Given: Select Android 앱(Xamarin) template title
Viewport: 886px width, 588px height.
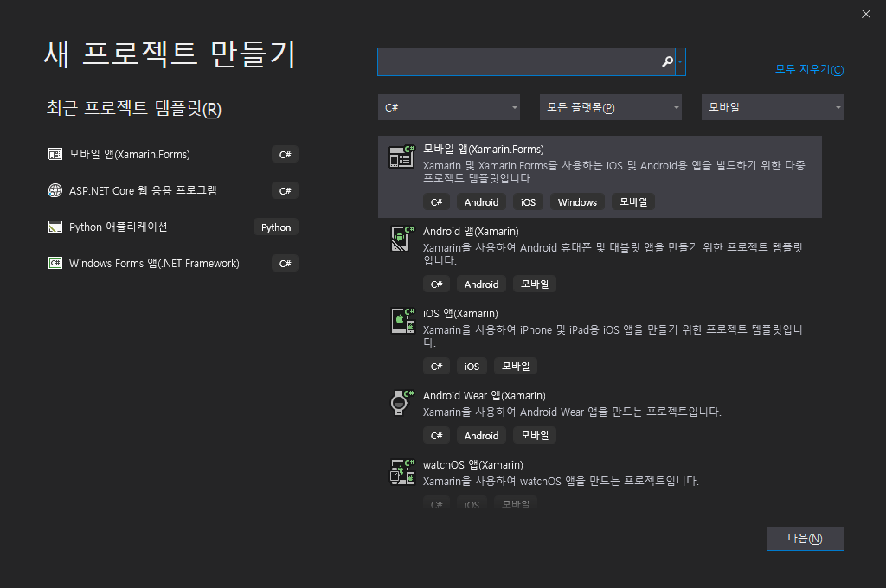Looking at the screenshot, I should point(471,232).
